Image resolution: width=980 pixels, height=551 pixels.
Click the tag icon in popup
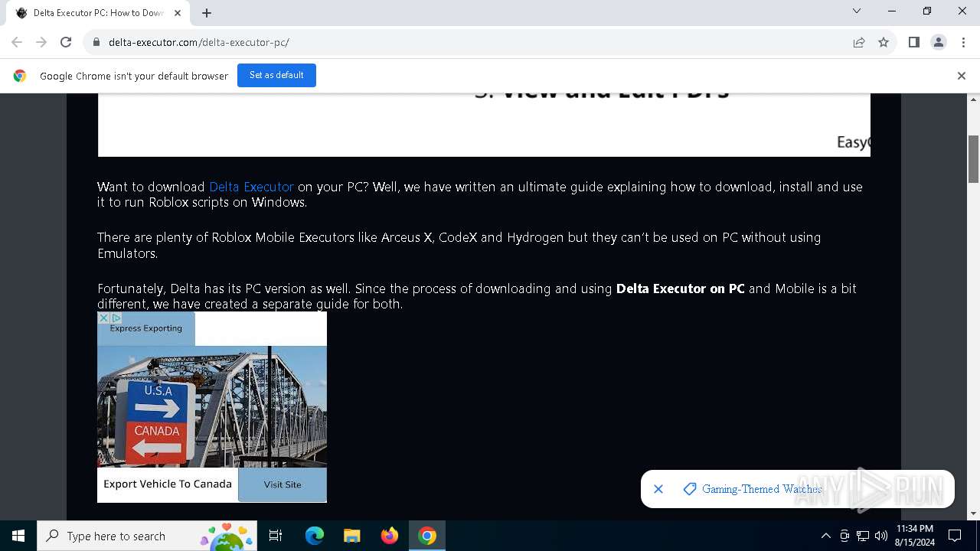click(x=690, y=489)
